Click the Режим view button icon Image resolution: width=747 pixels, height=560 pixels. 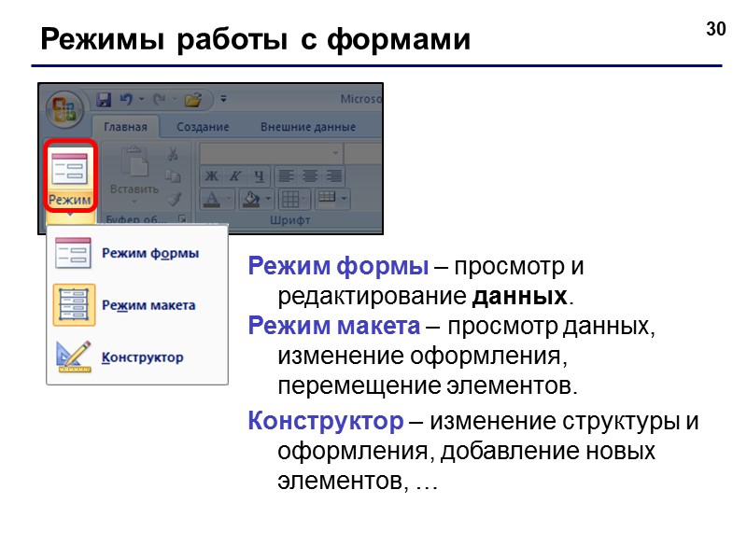pyautogui.click(x=69, y=169)
